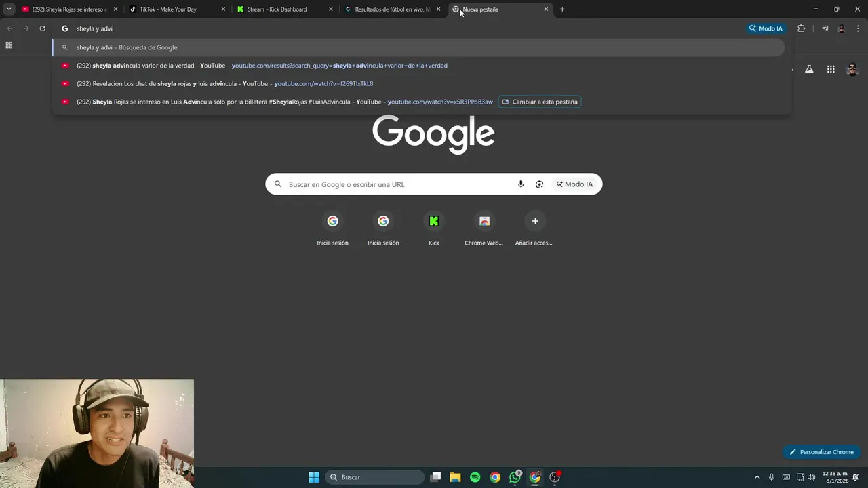The height and width of the screenshot is (488, 868).
Task: Open the Chrome three-dot menu
Action: tap(857, 28)
